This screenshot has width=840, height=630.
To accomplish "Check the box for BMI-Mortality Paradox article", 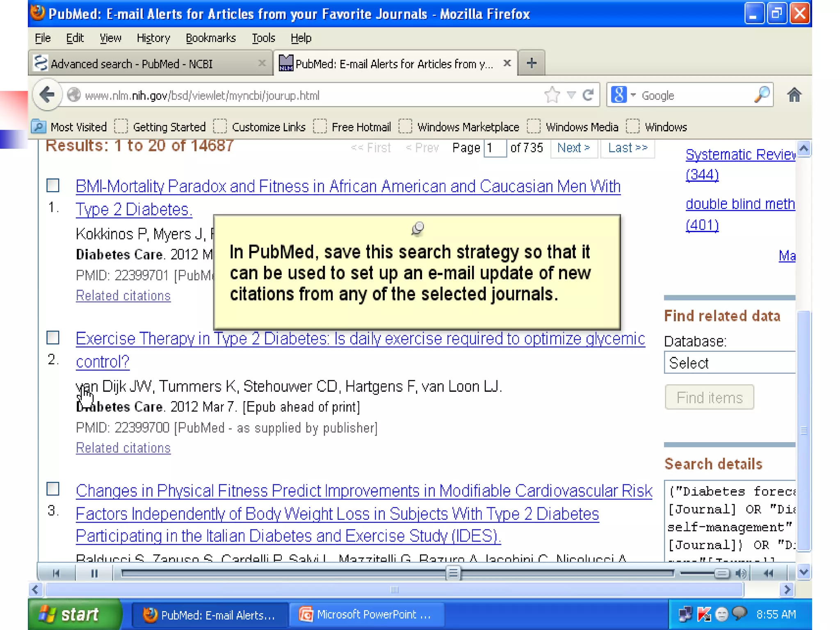I will pyautogui.click(x=53, y=185).
